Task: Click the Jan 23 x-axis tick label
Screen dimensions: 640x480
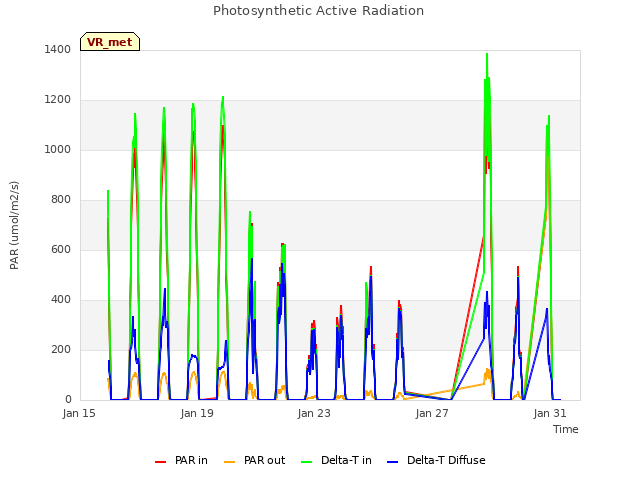Action: (314, 413)
